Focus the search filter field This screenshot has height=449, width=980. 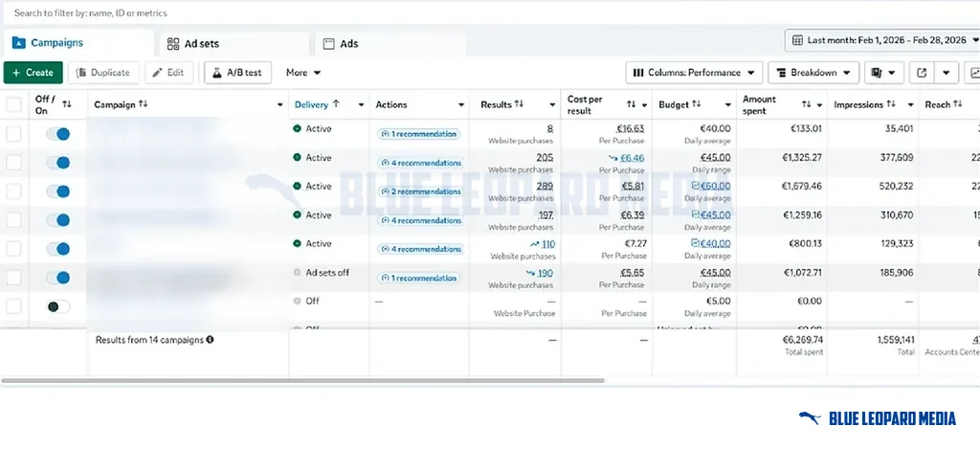490,12
